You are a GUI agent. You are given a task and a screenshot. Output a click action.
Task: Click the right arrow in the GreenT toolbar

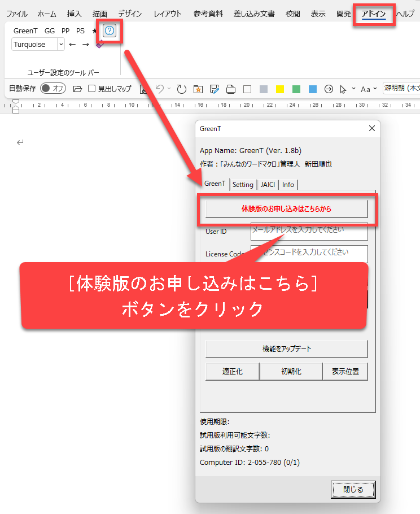86,45
